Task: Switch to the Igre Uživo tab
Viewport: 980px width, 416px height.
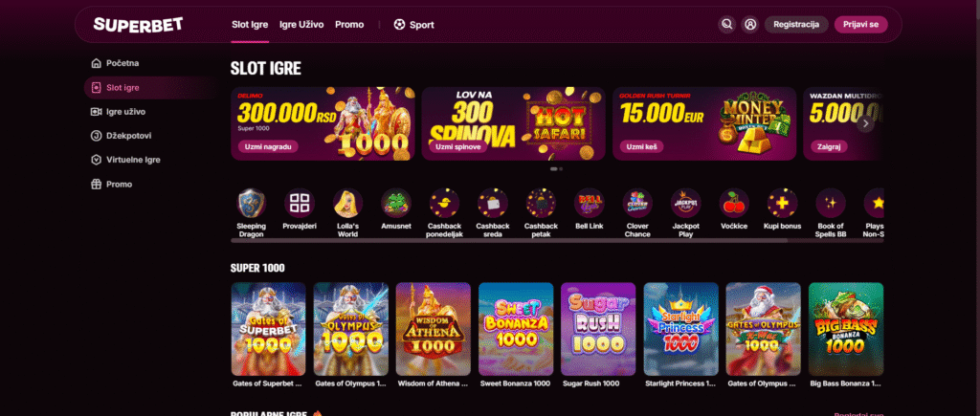Action: (301, 25)
